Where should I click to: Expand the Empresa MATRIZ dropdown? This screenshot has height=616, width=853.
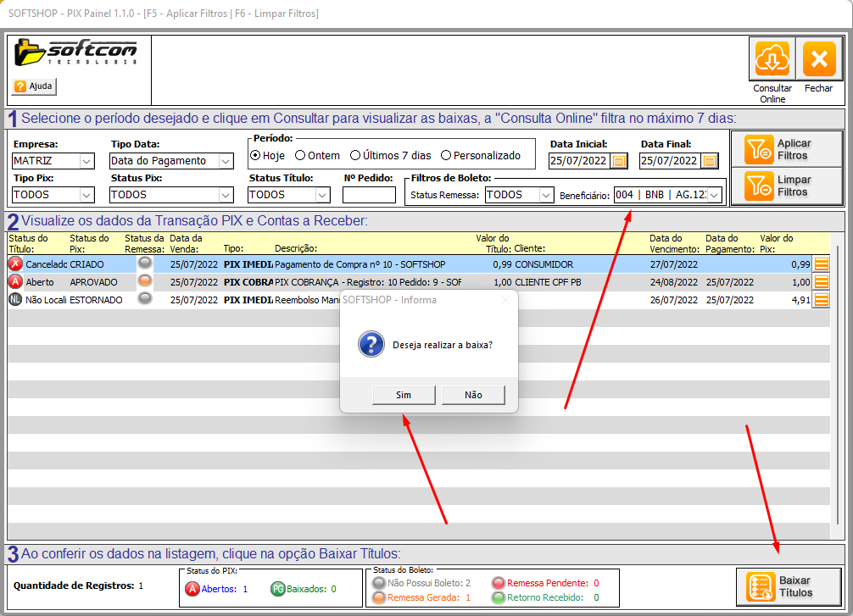[x=86, y=161]
